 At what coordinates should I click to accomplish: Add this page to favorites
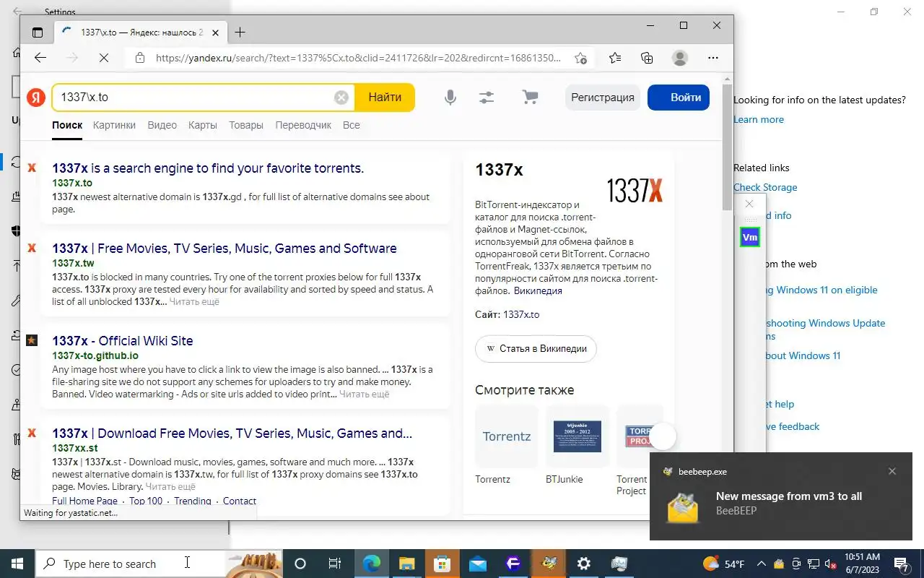(x=581, y=58)
